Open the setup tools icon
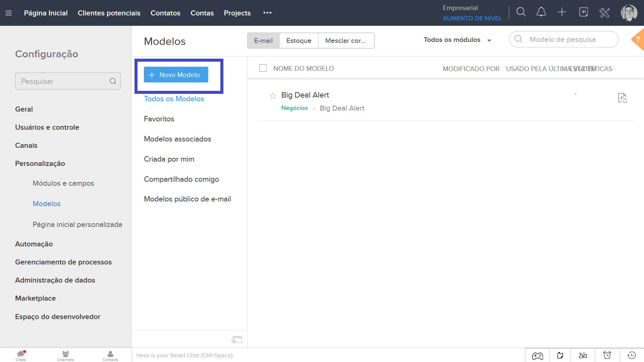644x362 pixels. [604, 13]
